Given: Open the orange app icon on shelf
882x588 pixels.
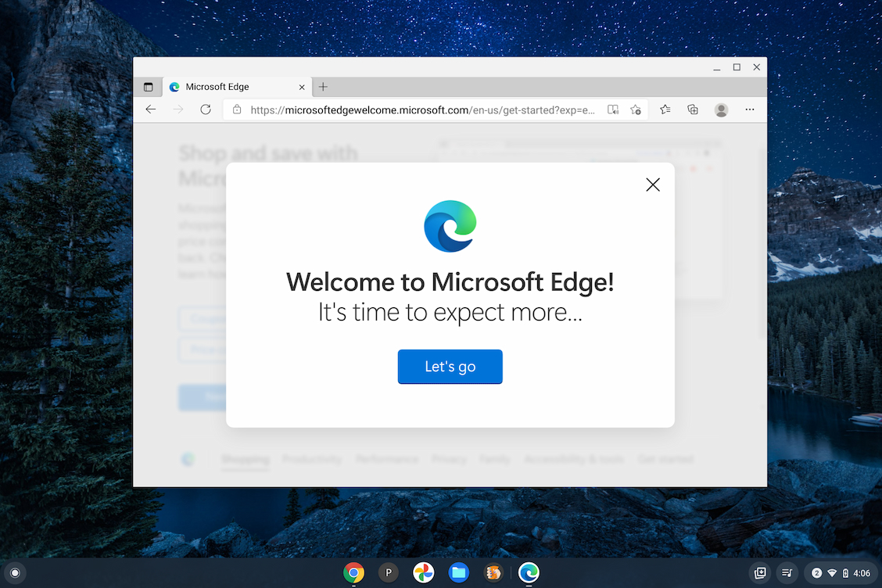Looking at the screenshot, I should point(493,573).
